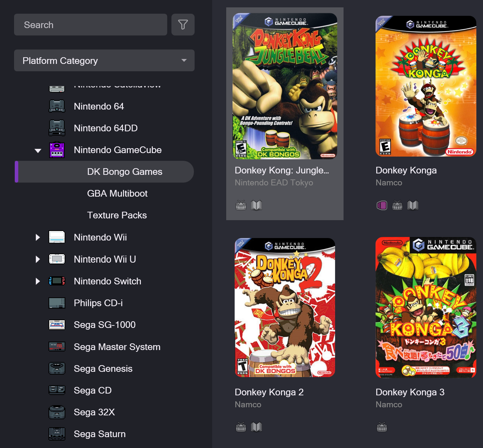This screenshot has height=448, width=483.
Task: Click the manual book badge under Donkey Konga 2
Action: [x=257, y=427]
